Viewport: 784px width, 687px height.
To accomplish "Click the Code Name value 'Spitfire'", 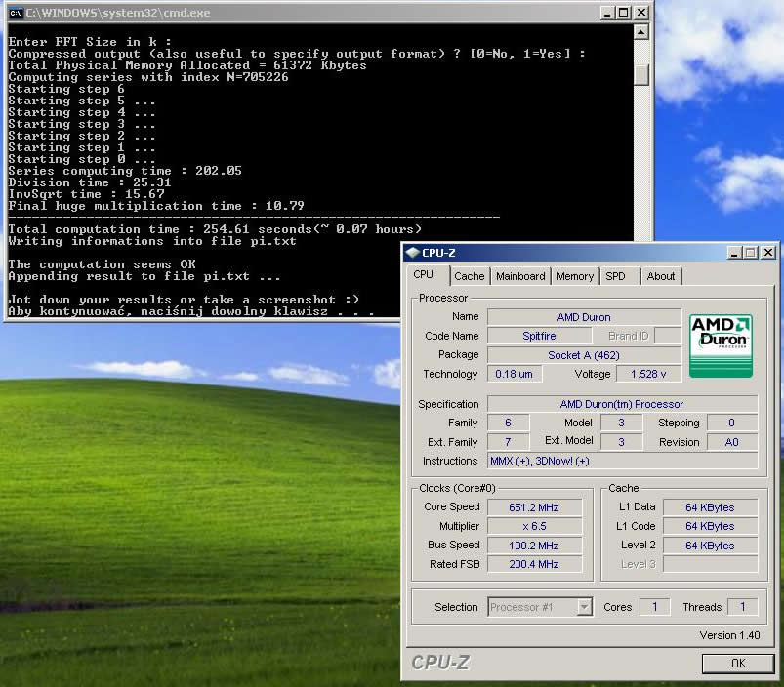I will (539, 336).
